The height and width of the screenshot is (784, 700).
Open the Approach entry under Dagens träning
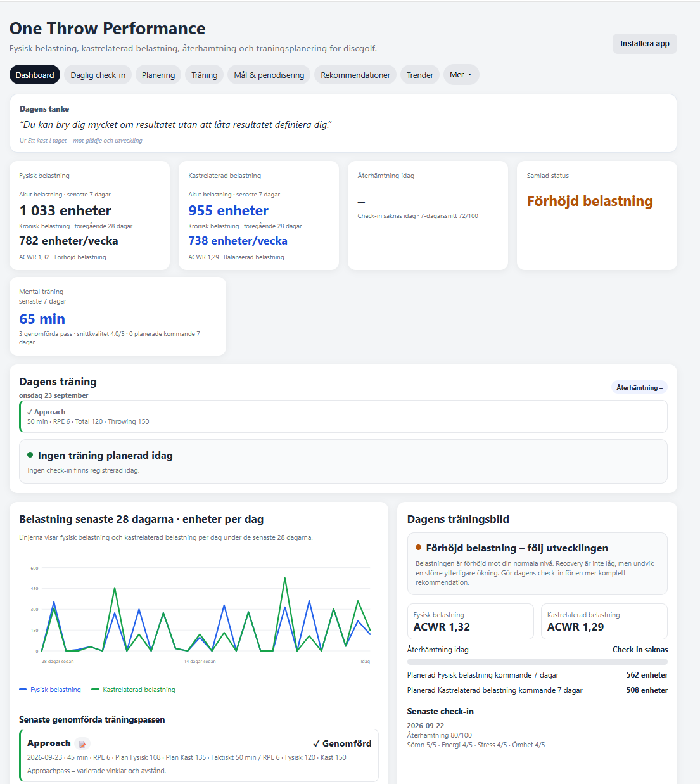[x=343, y=416]
